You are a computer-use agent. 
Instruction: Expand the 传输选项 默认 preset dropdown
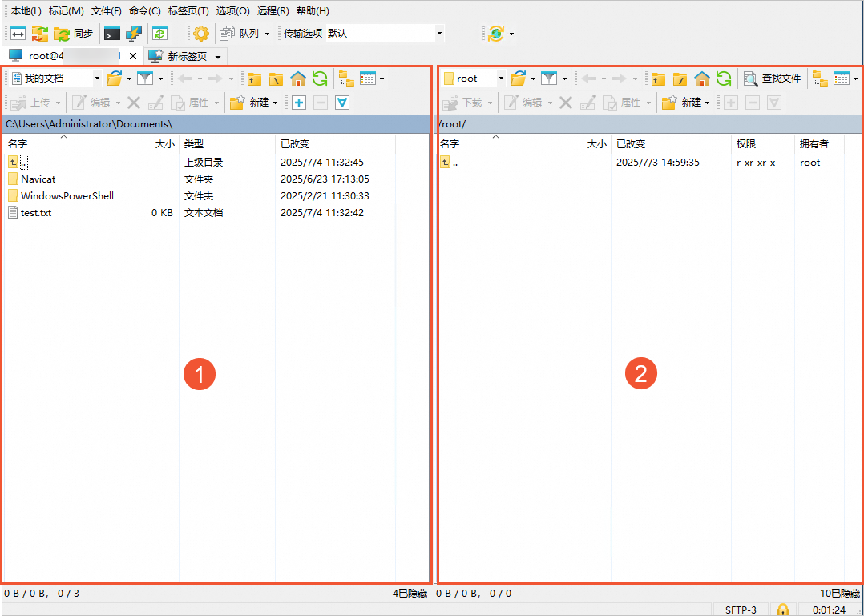coord(439,34)
